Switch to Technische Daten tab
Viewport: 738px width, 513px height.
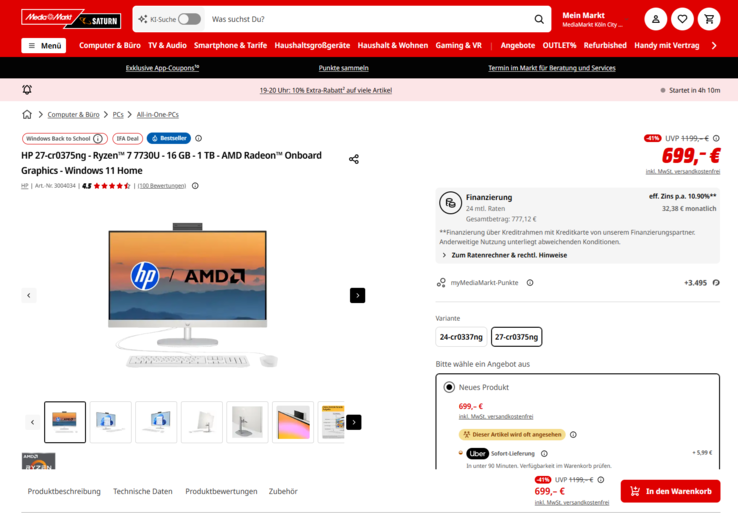(x=143, y=491)
